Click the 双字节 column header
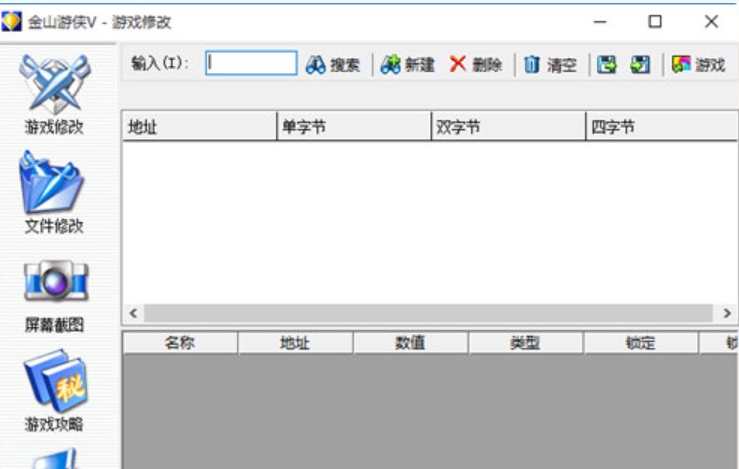This screenshot has height=469, width=739. (x=509, y=126)
